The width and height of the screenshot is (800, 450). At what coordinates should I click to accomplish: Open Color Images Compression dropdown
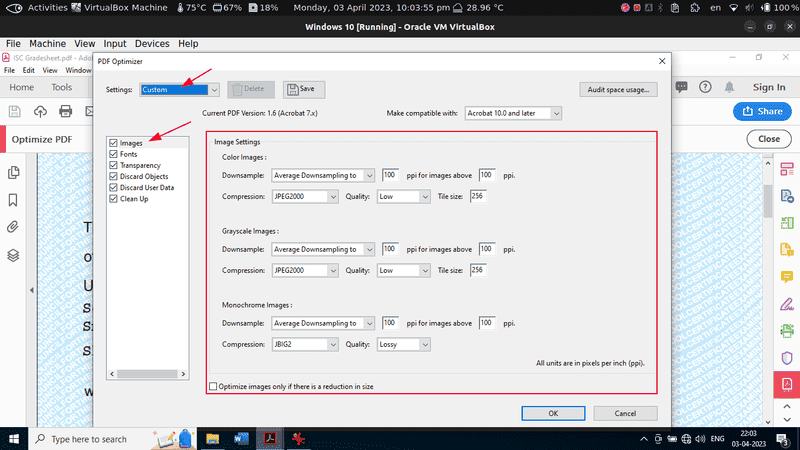pos(305,196)
